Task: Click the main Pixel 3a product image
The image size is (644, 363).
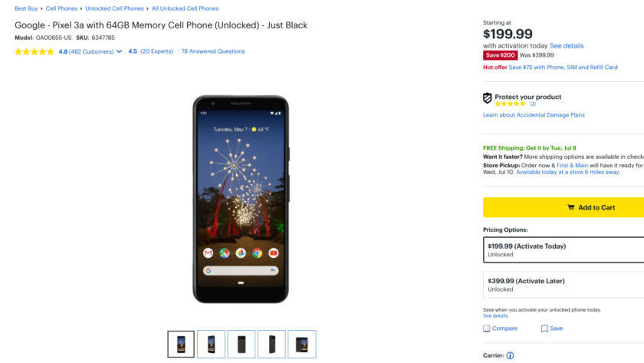Action: [241, 199]
